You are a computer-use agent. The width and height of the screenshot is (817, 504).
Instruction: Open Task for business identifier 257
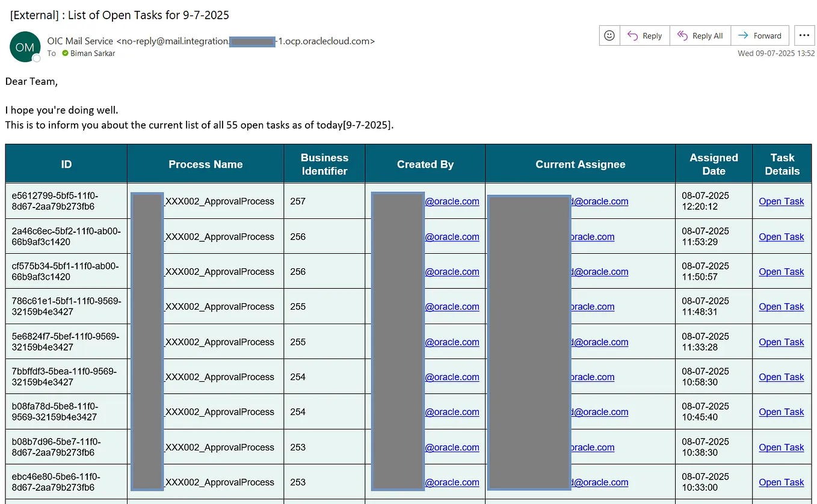(782, 201)
